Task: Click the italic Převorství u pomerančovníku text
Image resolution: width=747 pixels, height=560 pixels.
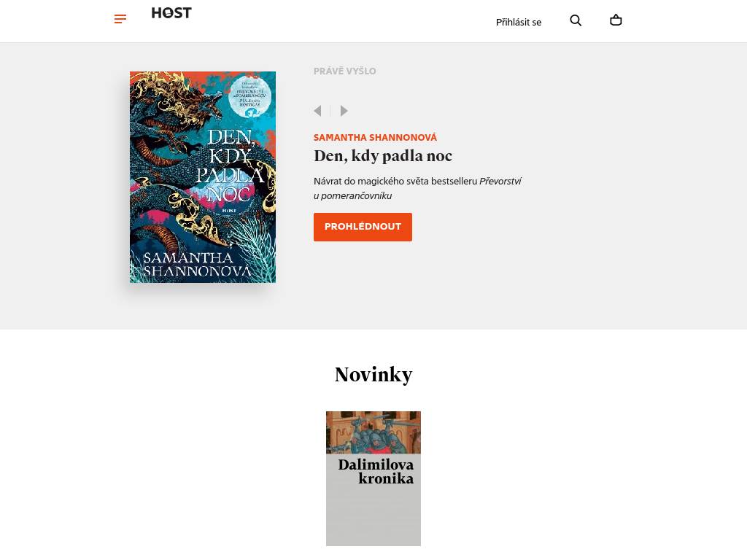Action: click(417, 189)
